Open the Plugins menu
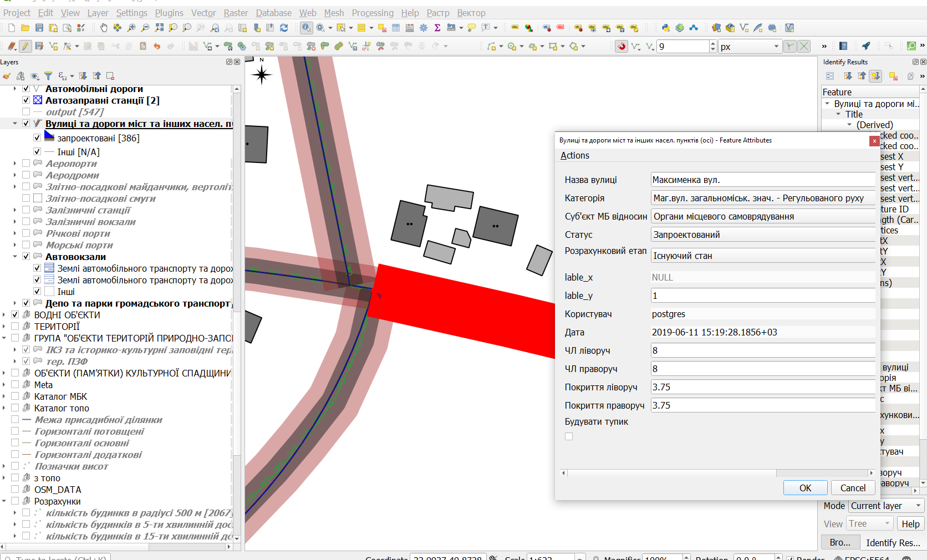The height and width of the screenshot is (560, 927). click(169, 13)
